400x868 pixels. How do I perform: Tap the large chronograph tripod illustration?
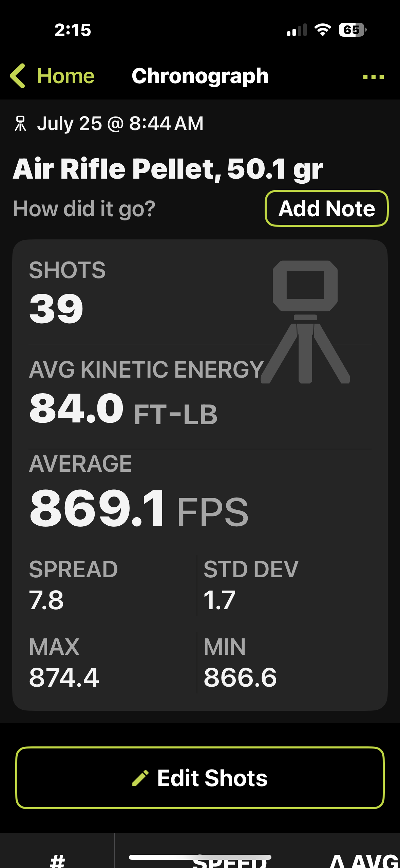pos(305,322)
